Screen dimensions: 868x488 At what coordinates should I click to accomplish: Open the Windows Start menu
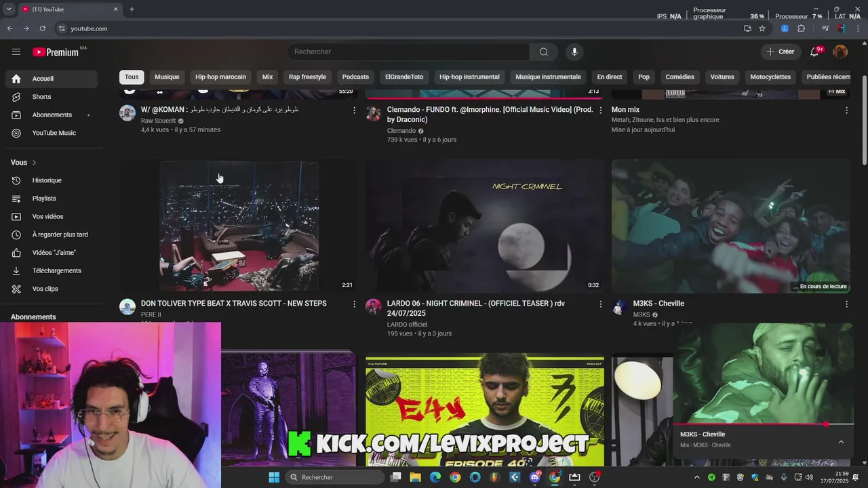[274, 477]
